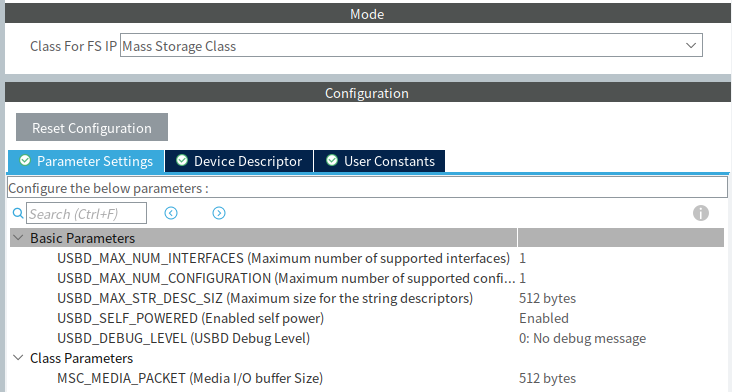732x392 pixels.
Task: Click the Enabled value for self power
Action: tap(544, 318)
